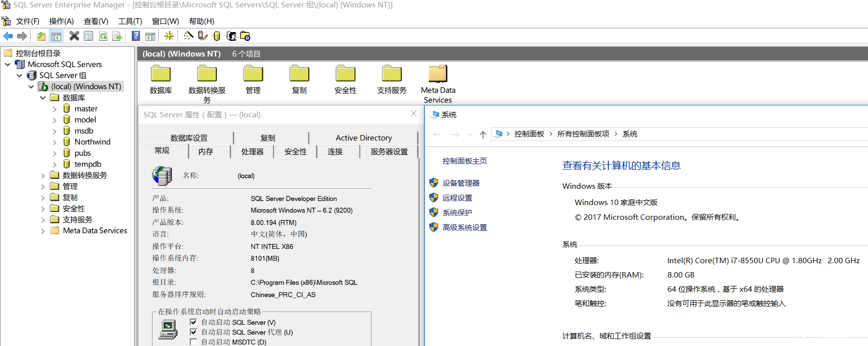This screenshot has height=346, width=868.
Task: Collapse the Microsoft SQL Servers tree node
Action: pos(8,65)
